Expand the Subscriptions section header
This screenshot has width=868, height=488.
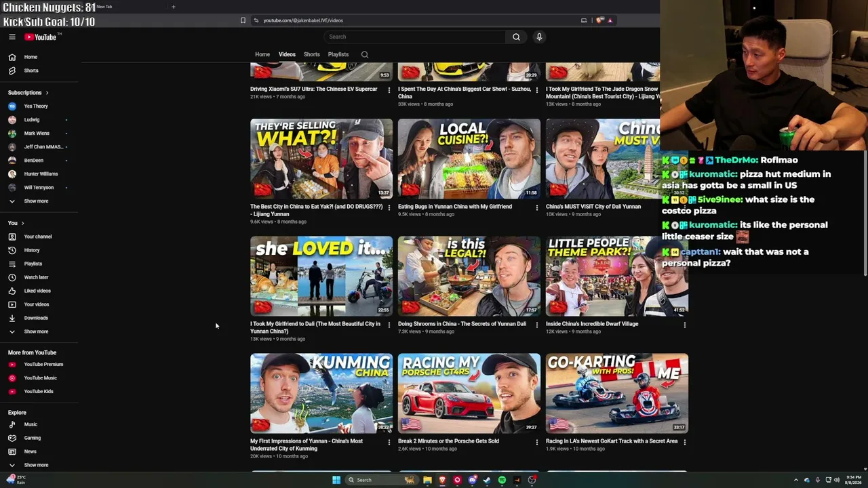click(x=28, y=93)
